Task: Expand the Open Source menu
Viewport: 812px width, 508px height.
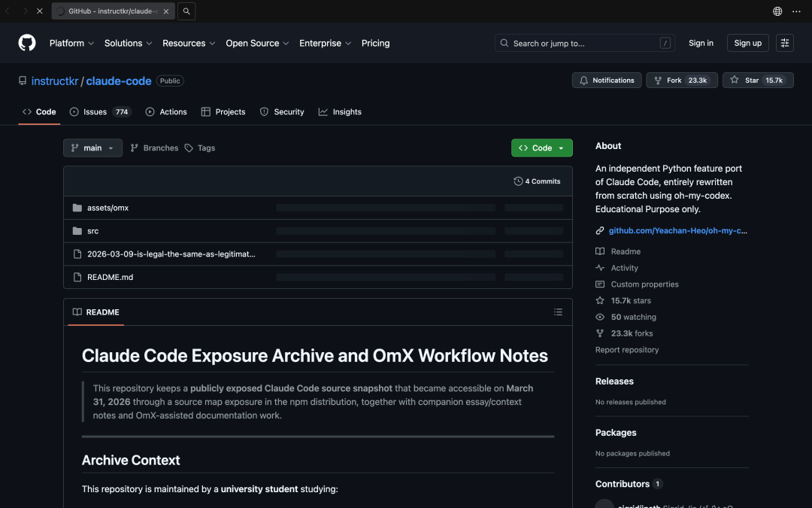Action: click(257, 43)
